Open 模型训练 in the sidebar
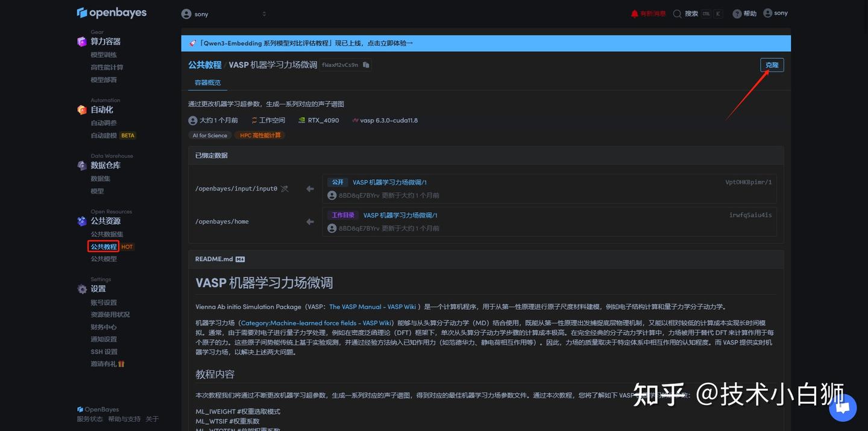Viewport: 868px width, 431px height. coord(104,55)
